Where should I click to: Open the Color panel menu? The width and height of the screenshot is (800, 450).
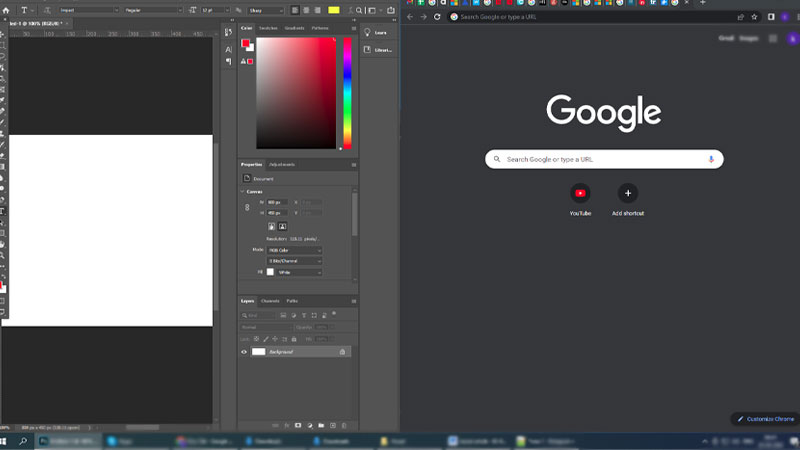354,28
